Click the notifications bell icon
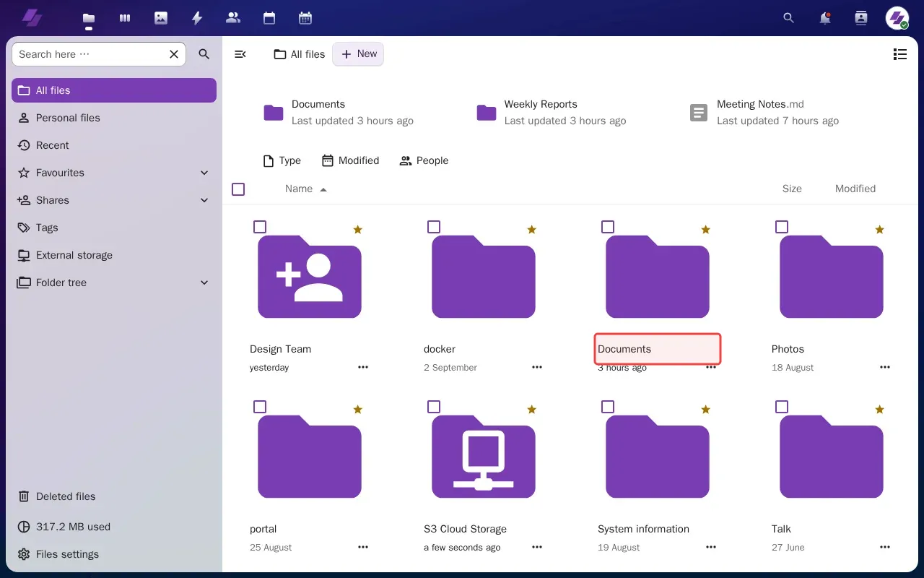Viewport: 924px width, 578px height. 825,18
